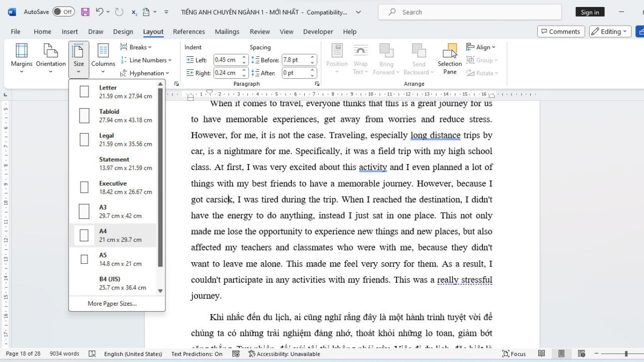This screenshot has width=644, height=362.
Task: Click the Left indent input field
Action: (x=226, y=60)
